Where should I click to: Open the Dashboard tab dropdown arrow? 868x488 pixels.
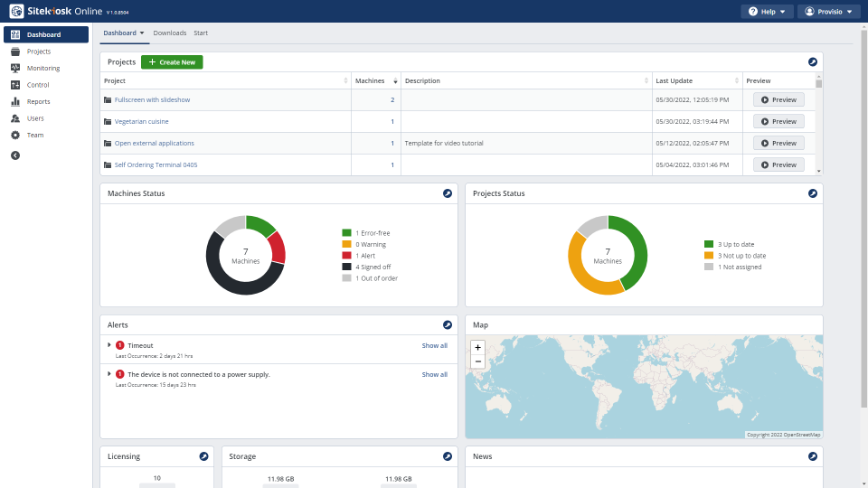(142, 33)
